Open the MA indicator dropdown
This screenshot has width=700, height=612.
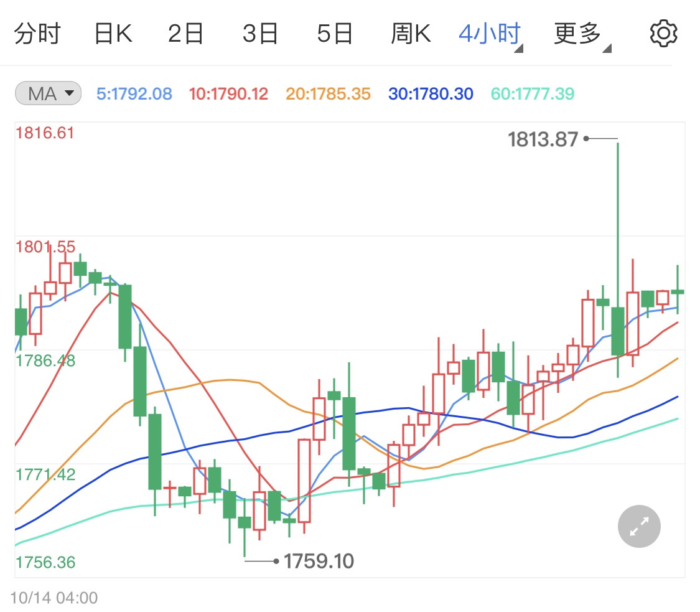coord(48,94)
